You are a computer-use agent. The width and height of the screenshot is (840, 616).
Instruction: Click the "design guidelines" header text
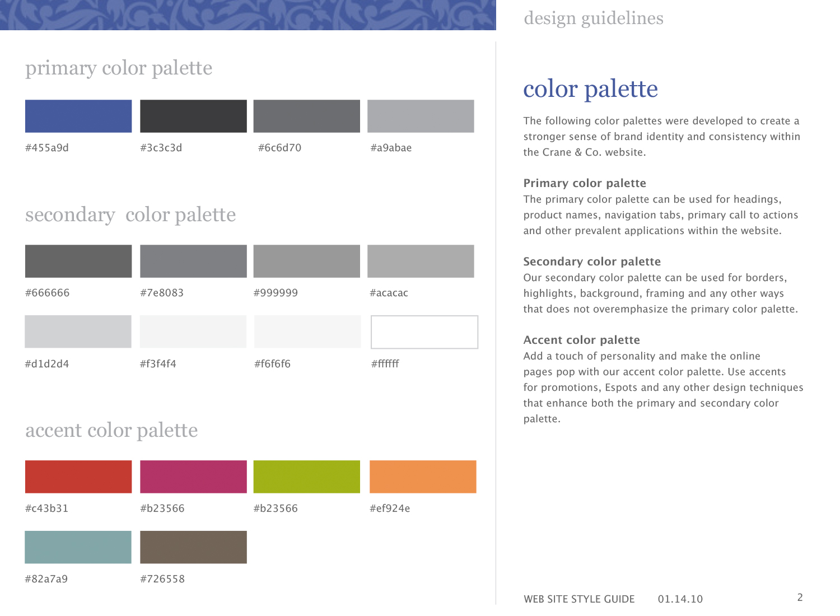tap(594, 18)
